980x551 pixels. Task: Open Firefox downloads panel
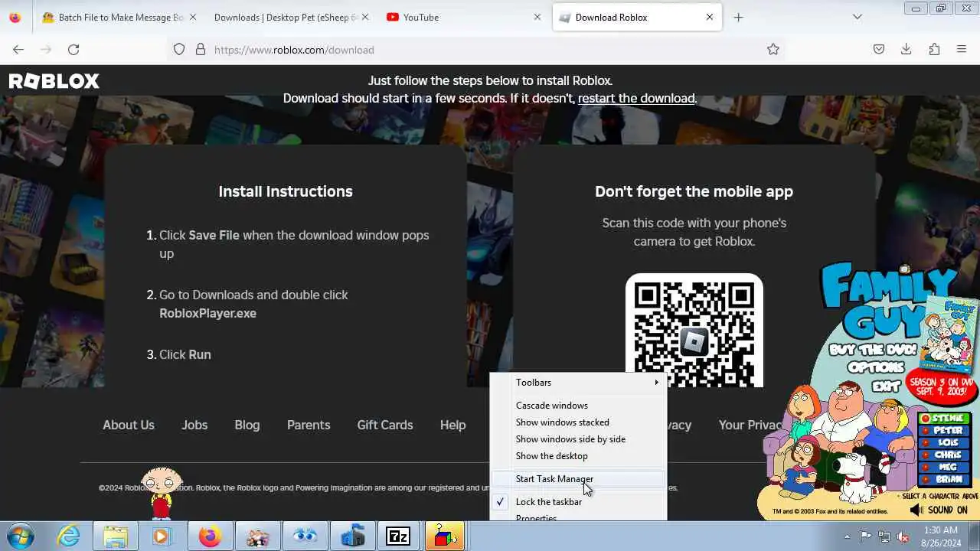pyautogui.click(x=906, y=49)
